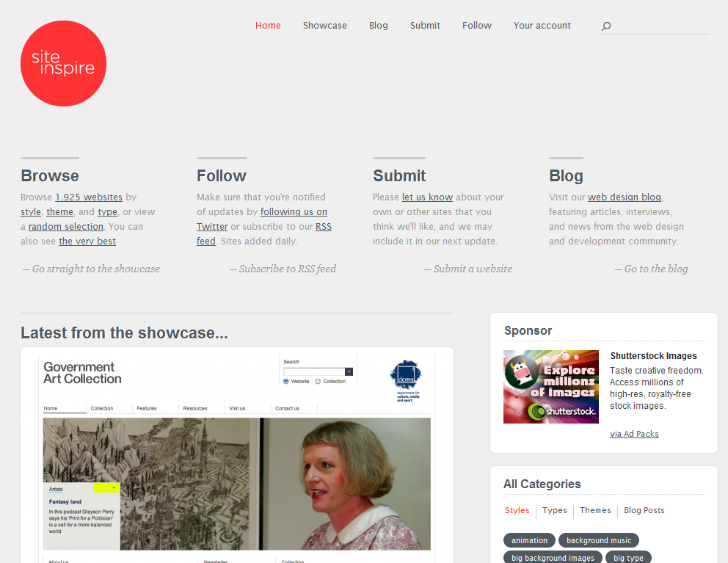
Task: Open the Subscribe to RSS feed link
Action: click(x=283, y=269)
